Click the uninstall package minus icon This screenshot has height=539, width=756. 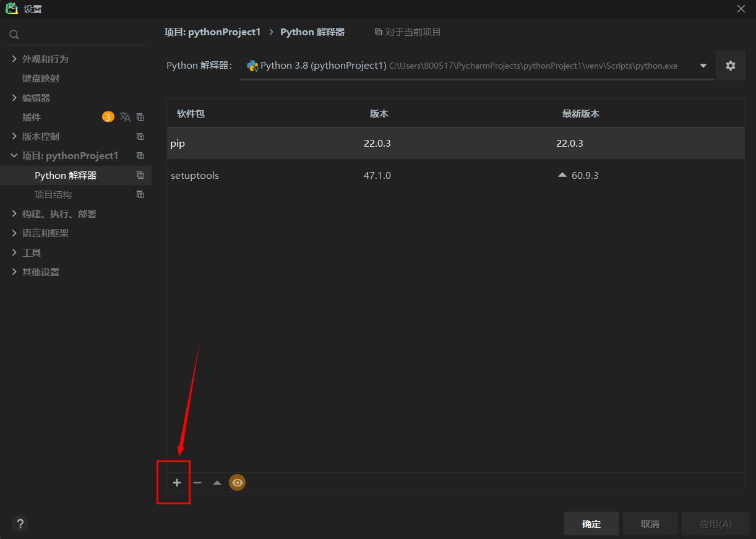pos(197,483)
